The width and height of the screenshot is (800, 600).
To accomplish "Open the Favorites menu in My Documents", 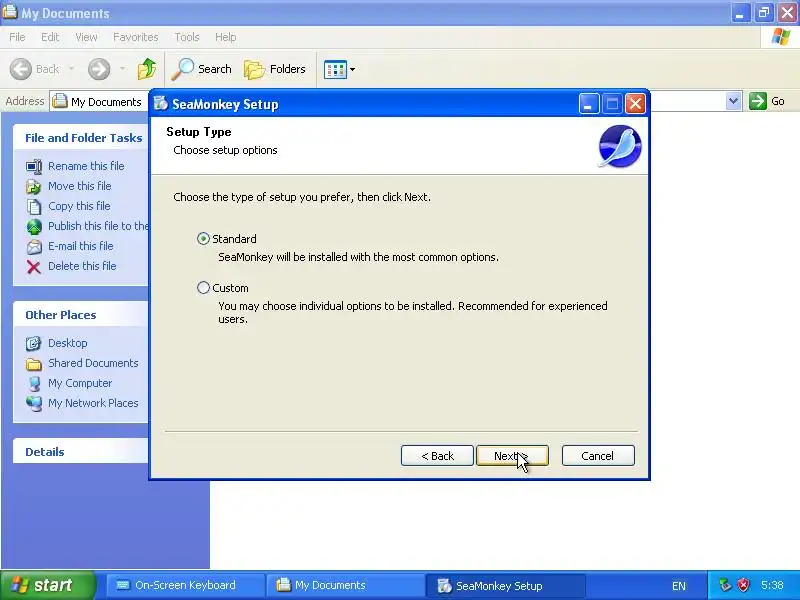I will point(136,37).
